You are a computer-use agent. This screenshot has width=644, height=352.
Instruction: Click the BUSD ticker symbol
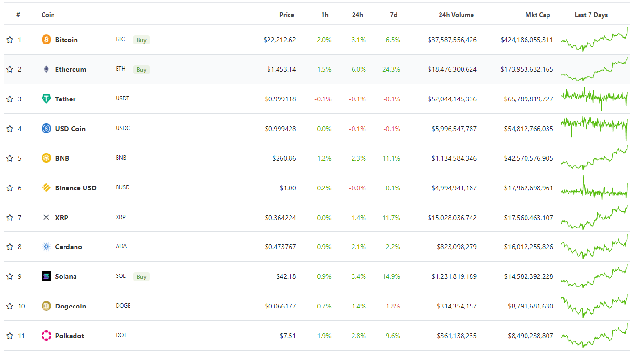(122, 187)
